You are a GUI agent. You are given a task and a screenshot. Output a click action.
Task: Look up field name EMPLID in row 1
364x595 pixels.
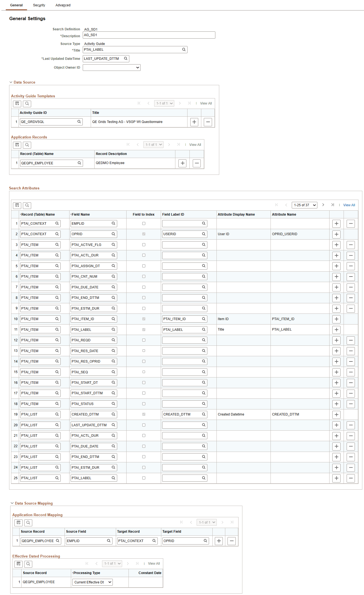click(113, 223)
